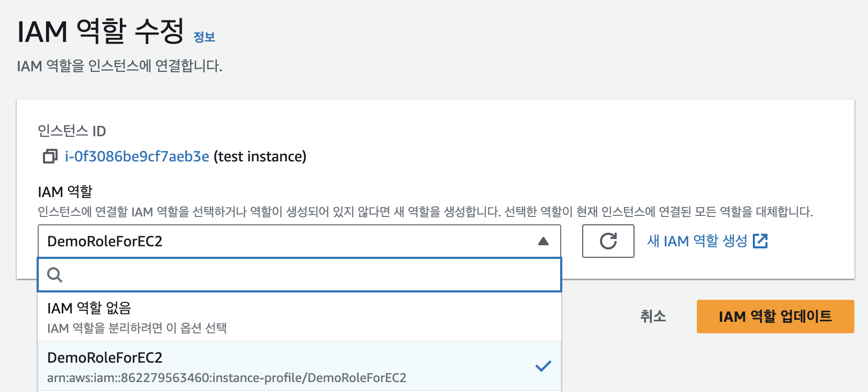This screenshot has width=868, height=392.
Task: Click the '새 IAM 역할 생성' link
Action: pyautogui.click(x=697, y=241)
